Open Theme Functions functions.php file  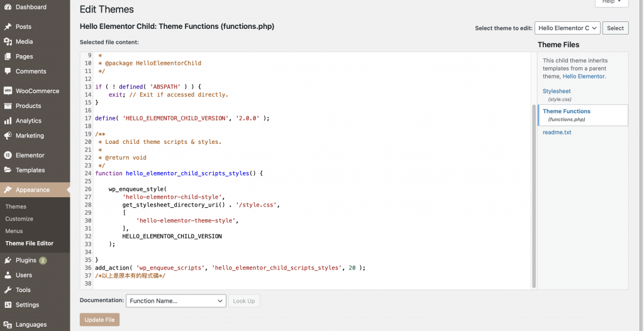pos(567,111)
